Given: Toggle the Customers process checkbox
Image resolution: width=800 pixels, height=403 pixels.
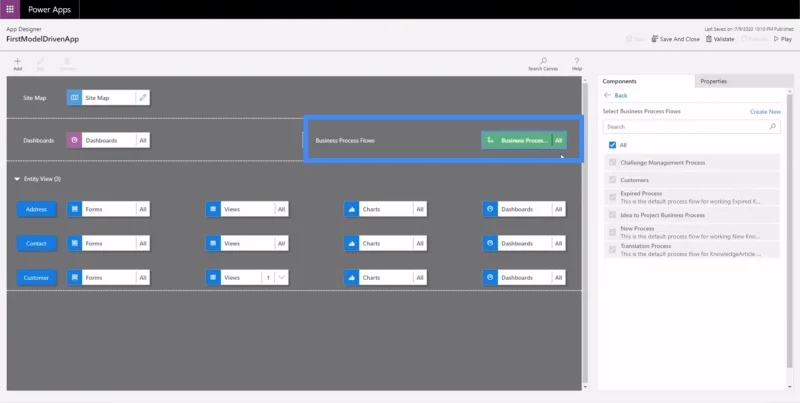Looking at the screenshot, I should (x=612, y=180).
